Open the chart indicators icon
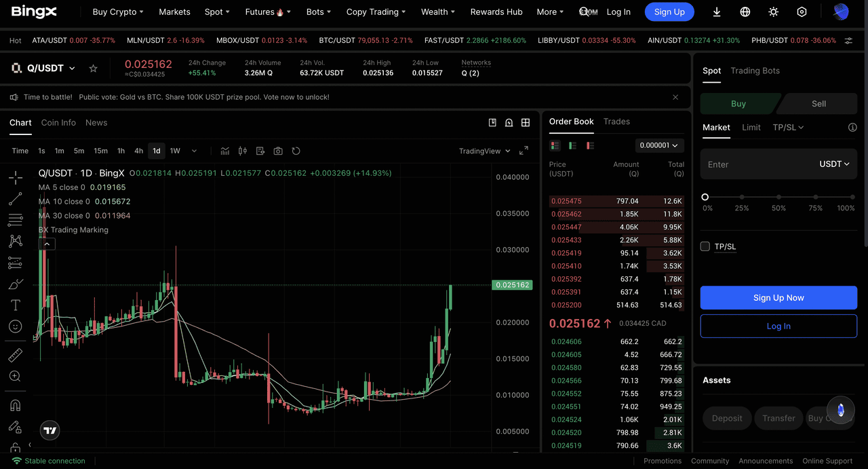Image resolution: width=868 pixels, height=469 pixels. click(225, 151)
